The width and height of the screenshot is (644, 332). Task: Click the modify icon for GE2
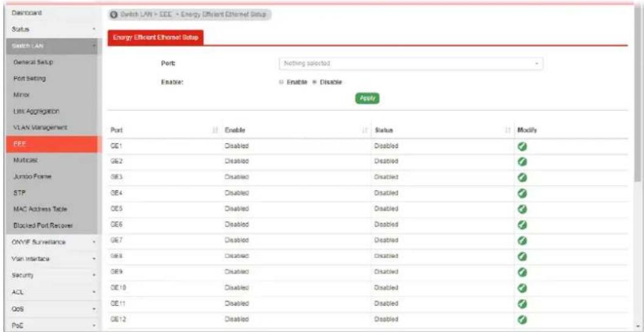click(x=523, y=161)
